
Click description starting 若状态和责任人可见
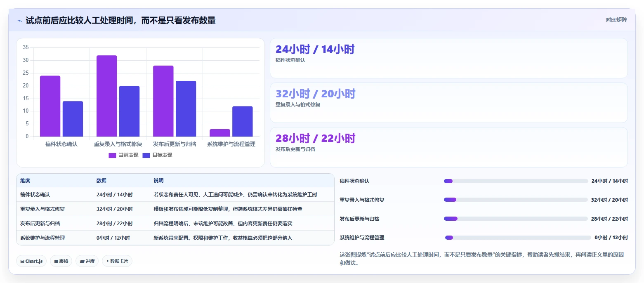[x=236, y=195]
